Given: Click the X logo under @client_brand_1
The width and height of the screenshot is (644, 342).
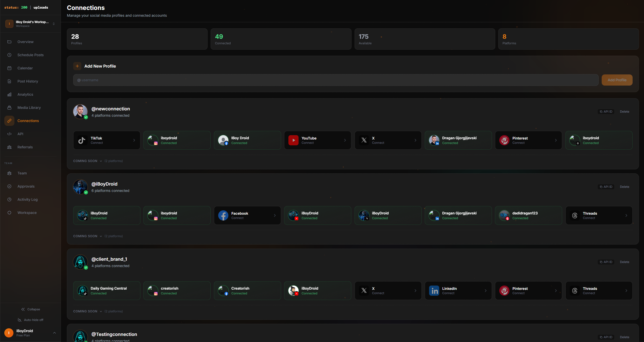Looking at the screenshot, I should (x=364, y=291).
